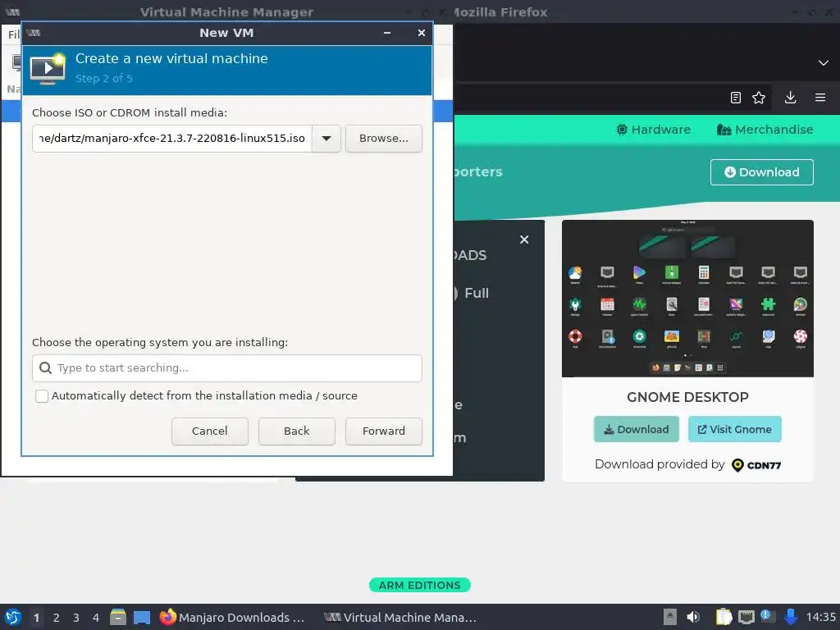840x630 pixels.
Task: Open the file manager taskbar icon
Action: [x=118, y=617]
